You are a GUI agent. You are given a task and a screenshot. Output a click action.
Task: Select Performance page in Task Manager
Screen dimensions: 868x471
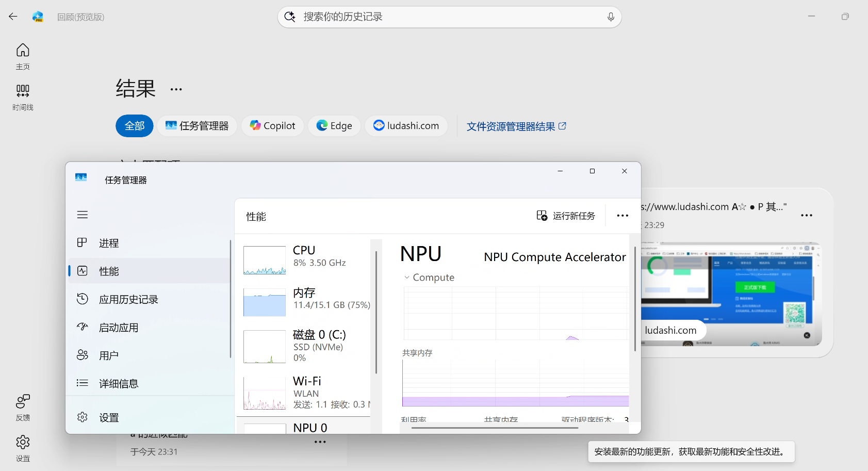[149, 271]
